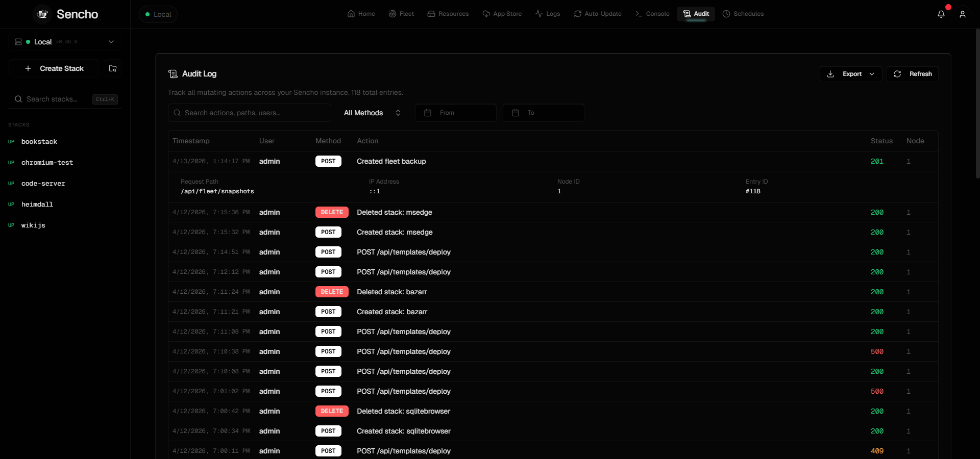Click the Create Stack button

point(54,68)
